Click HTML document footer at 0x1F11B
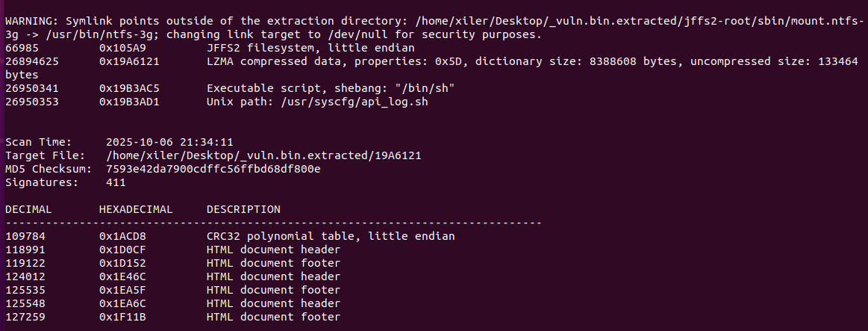The width and height of the screenshot is (868, 331). 273,317
